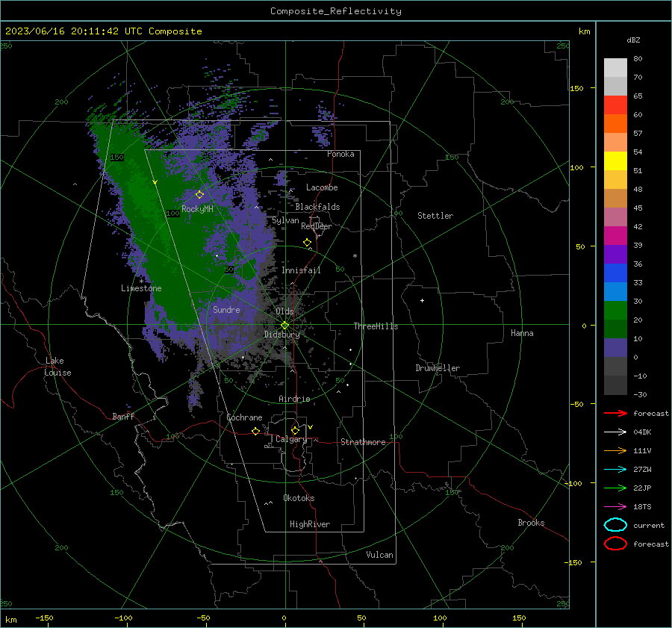Click the yellow diamond marker beside RockyMH
This screenshot has height=628, width=672.
pos(199,195)
